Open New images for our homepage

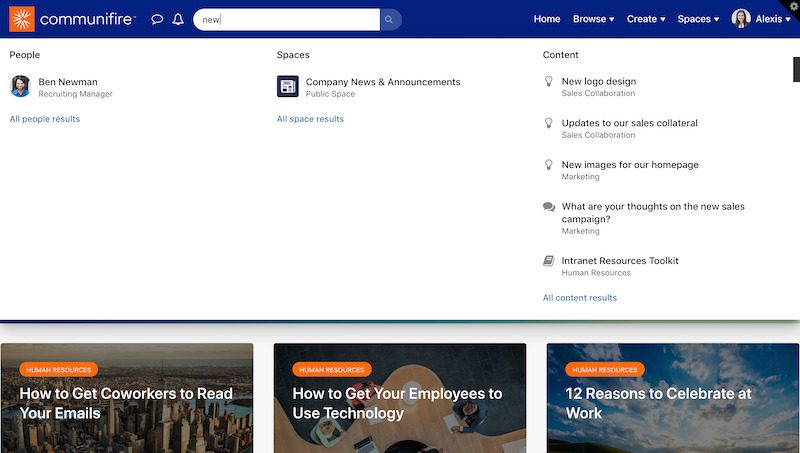pyautogui.click(x=630, y=165)
